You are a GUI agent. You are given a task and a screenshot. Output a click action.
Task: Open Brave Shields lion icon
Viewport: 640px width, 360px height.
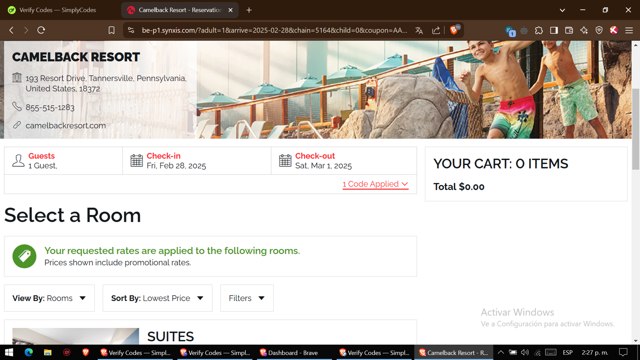click(x=454, y=29)
